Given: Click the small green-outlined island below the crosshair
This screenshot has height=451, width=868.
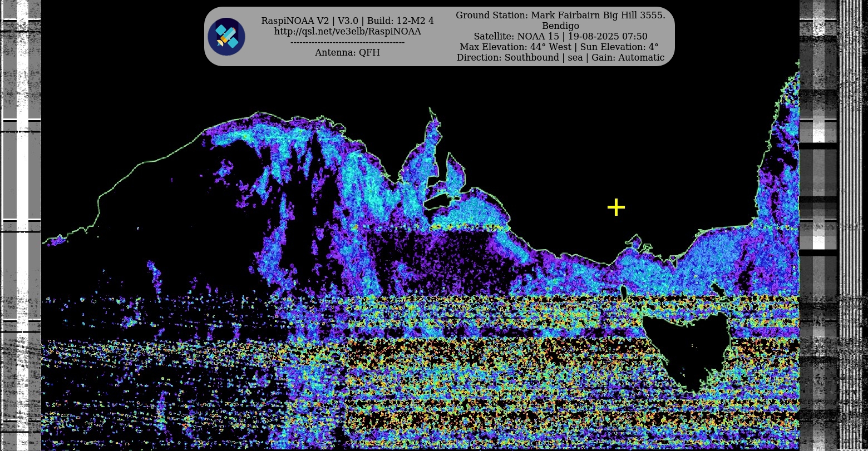Looking at the screenshot, I should point(633,241).
